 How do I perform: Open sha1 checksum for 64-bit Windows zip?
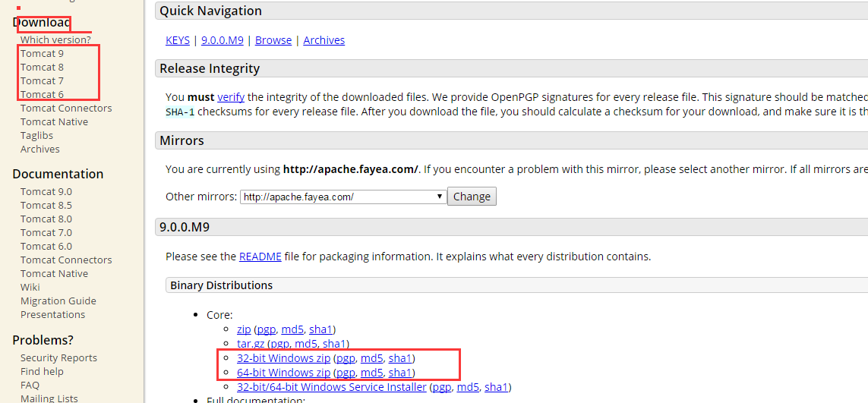pyautogui.click(x=400, y=373)
